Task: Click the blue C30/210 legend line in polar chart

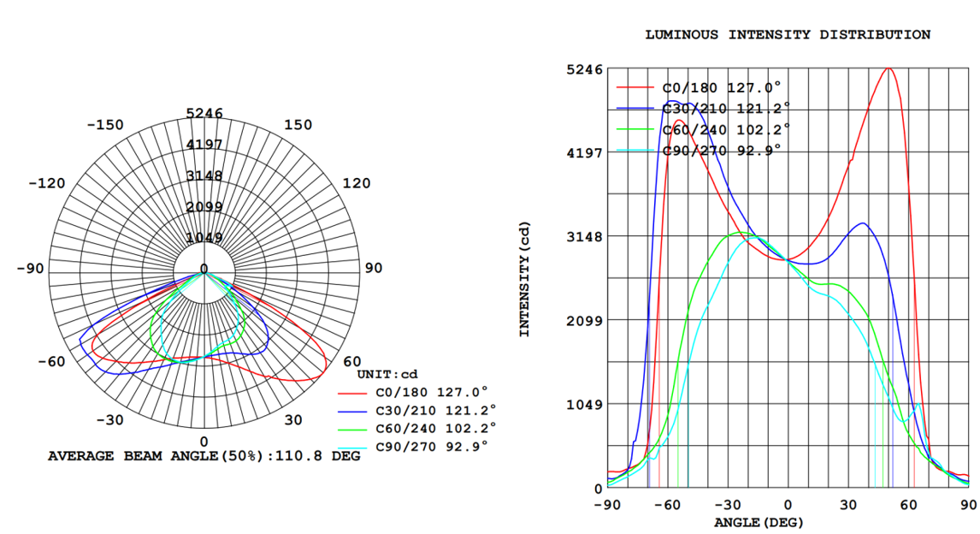Action: pos(354,412)
